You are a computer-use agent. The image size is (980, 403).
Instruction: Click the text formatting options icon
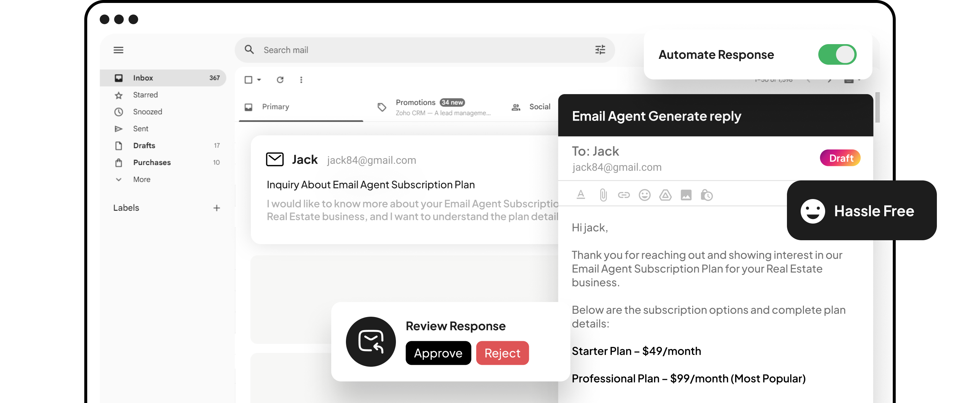(580, 195)
